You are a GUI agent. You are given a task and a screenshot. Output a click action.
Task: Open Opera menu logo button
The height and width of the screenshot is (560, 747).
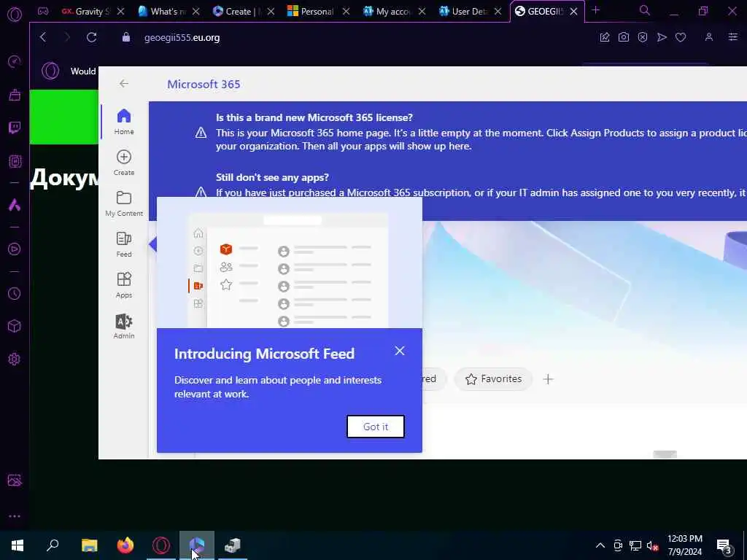[15, 14]
